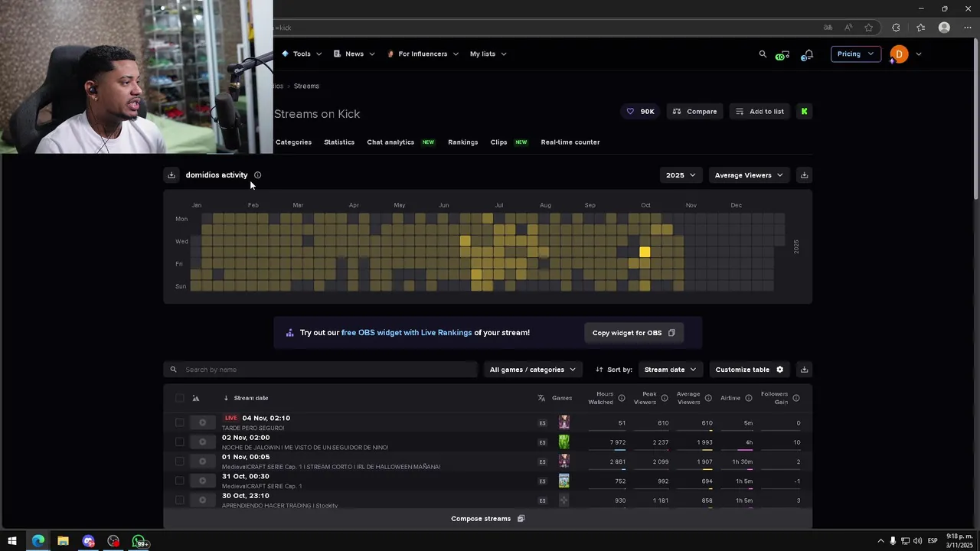Open the Stream date sort dropdown
This screenshot has height=551, width=980.
coord(671,370)
